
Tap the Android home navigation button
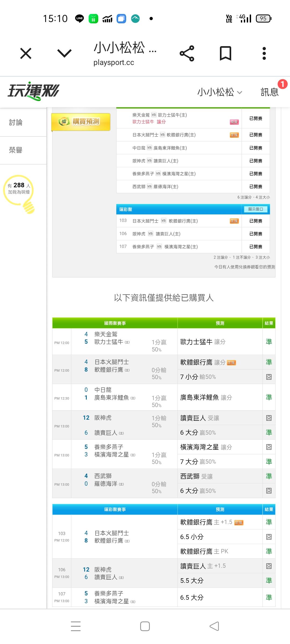(x=145, y=626)
